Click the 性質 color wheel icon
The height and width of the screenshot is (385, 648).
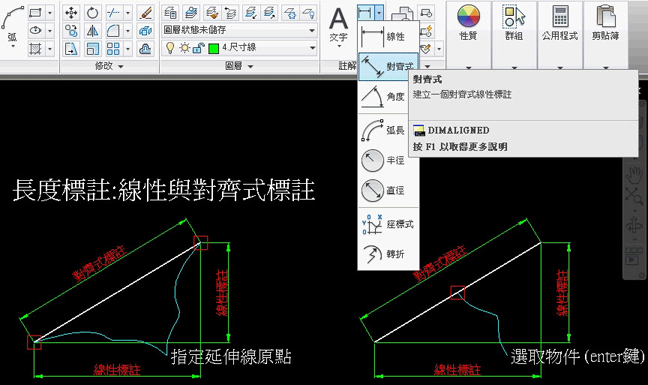point(468,16)
